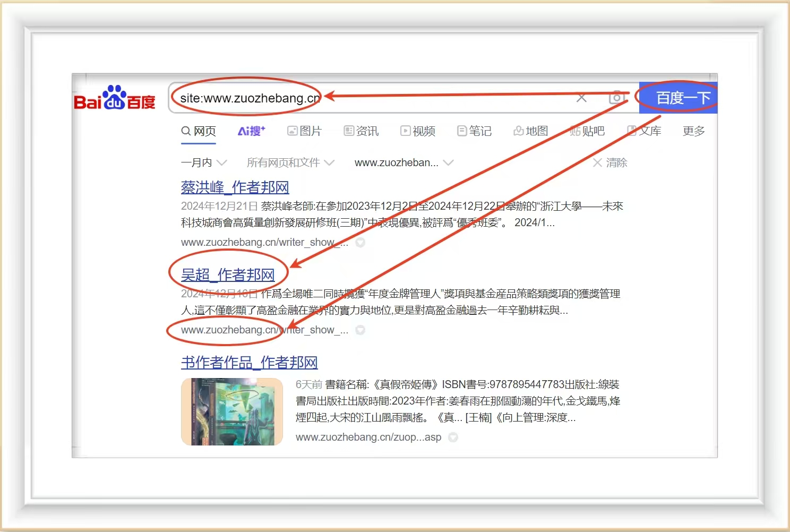Open the 吴超_作者邦网 result link
The width and height of the screenshot is (790, 532).
228,275
